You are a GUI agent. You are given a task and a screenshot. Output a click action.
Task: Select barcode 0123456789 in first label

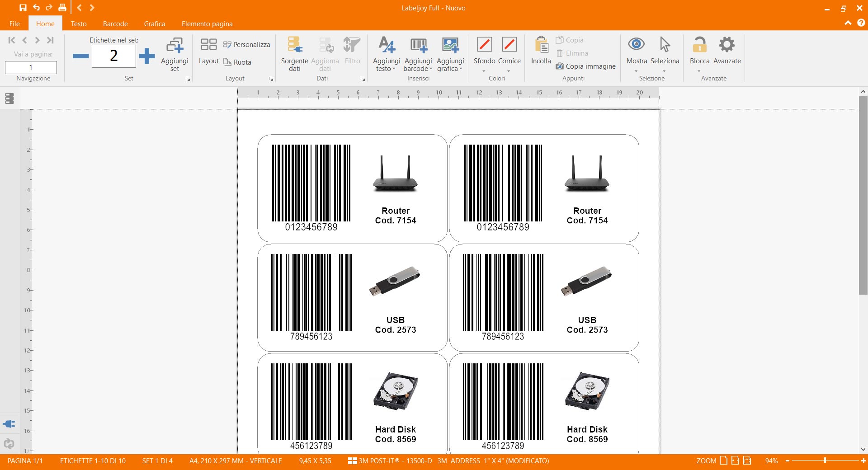click(x=311, y=188)
